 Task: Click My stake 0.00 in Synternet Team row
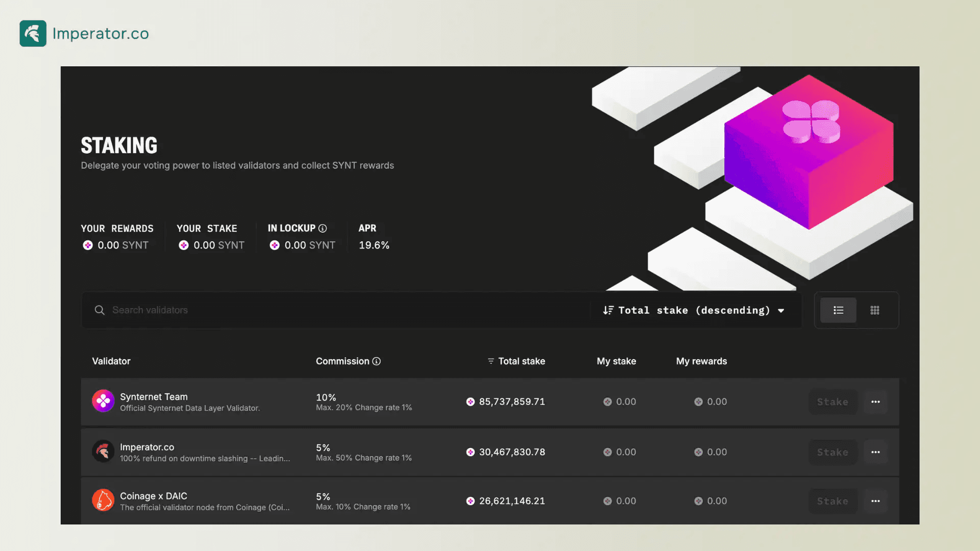pyautogui.click(x=626, y=402)
